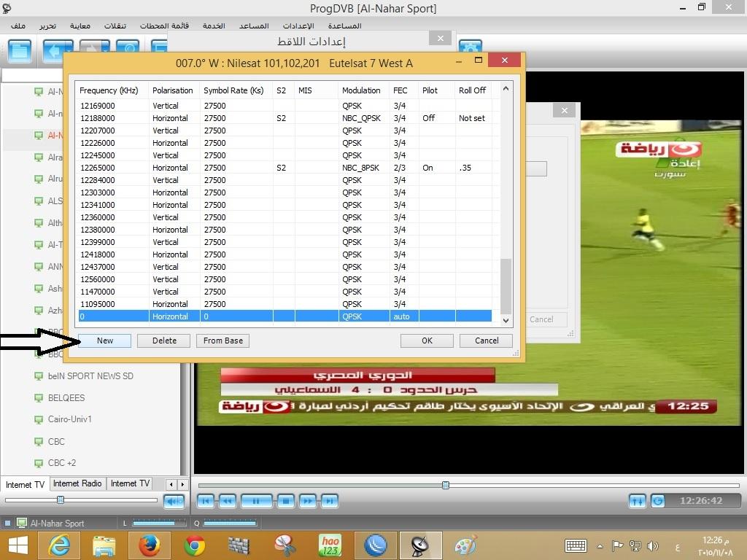Select the BELQEES channel

pos(66,397)
